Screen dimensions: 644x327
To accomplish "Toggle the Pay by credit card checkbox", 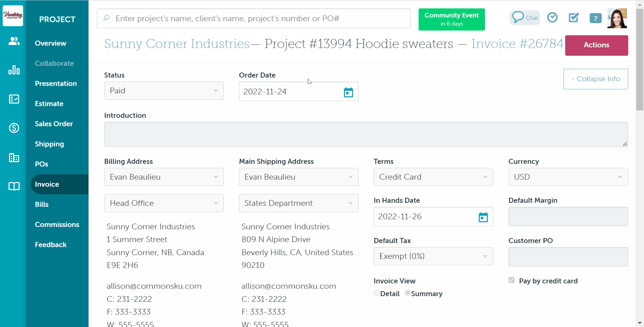I will point(512,280).
